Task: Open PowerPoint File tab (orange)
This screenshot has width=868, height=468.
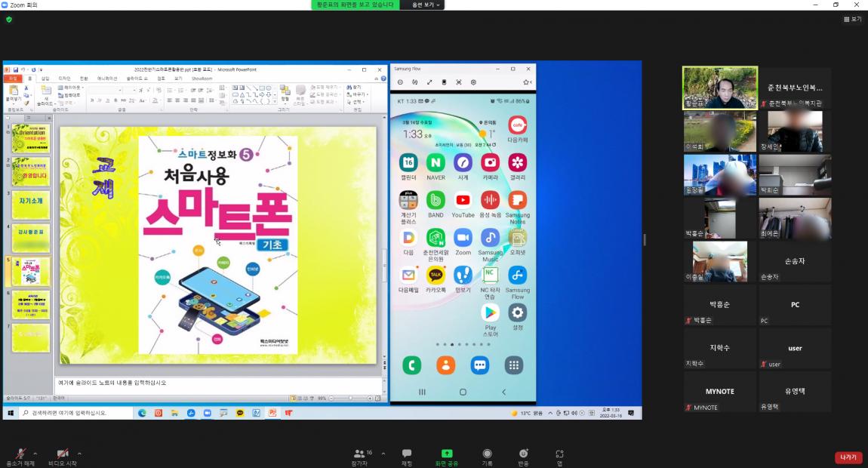Action: pos(13,79)
